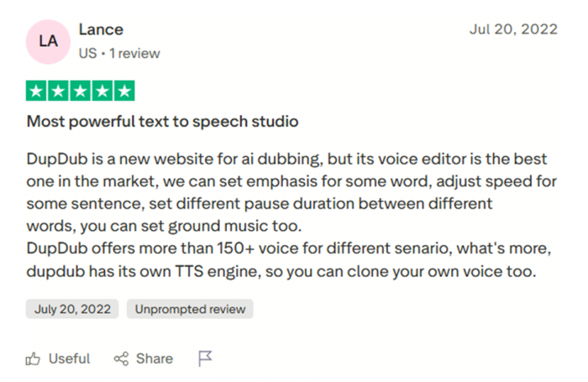Open the pink LA reviewer avatar

pyautogui.click(x=48, y=40)
